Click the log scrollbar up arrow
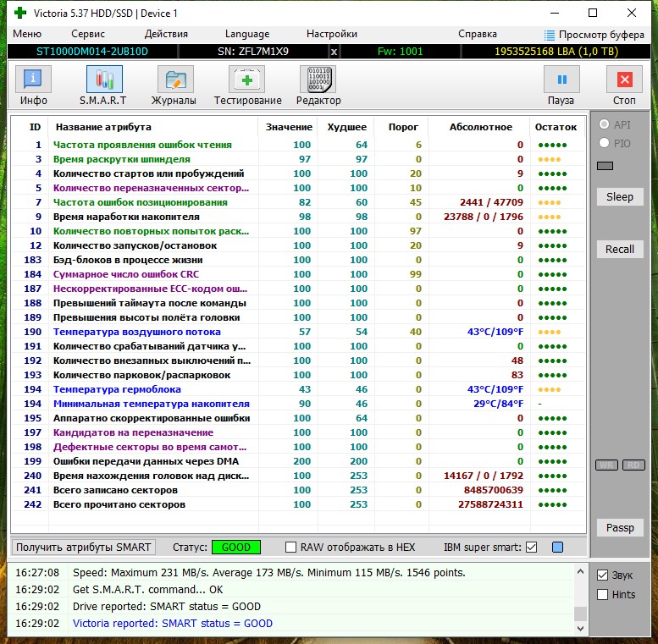 pos(580,571)
